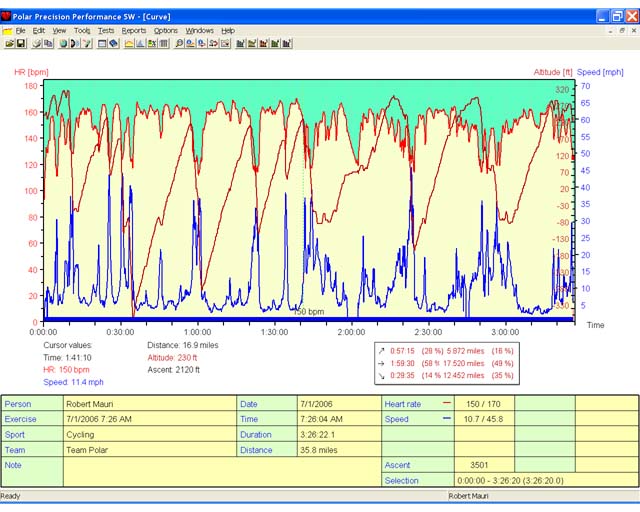
Task: Click the Copy toolbar icon
Action: [x=48, y=43]
